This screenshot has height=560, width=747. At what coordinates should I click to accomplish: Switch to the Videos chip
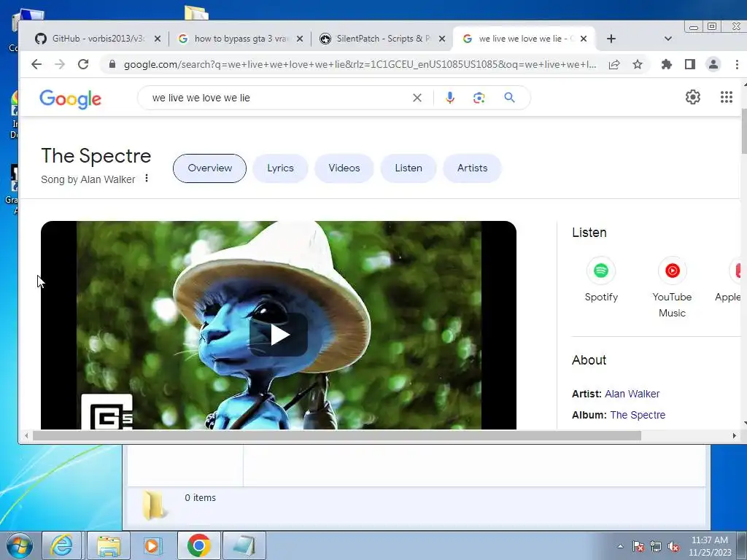pyautogui.click(x=344, y=168)
